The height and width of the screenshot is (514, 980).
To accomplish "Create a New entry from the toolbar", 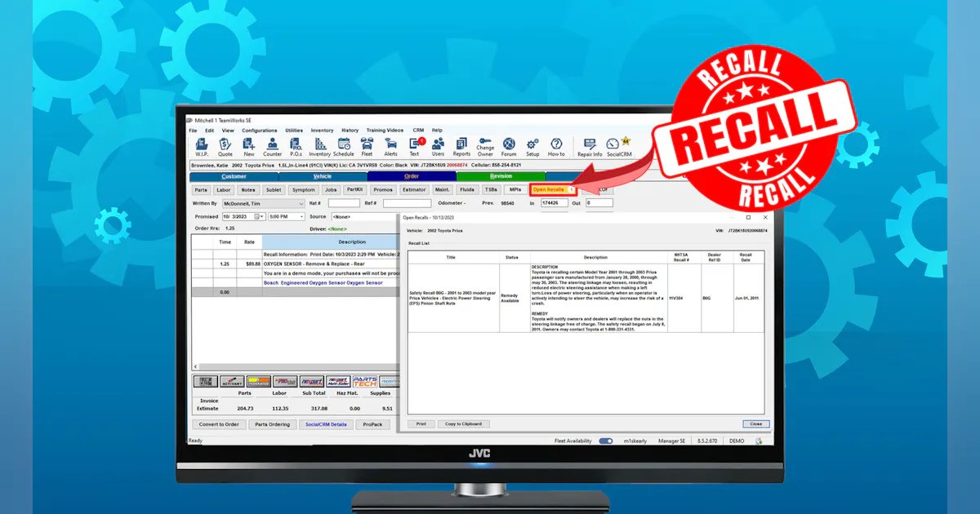I will point(248,147).
